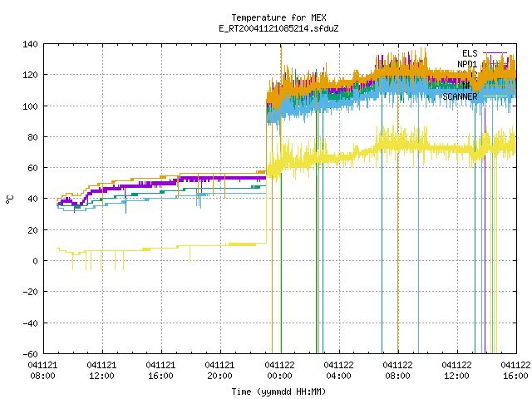Click the x-axis label 041122 04:00
Screen dimensions: 532x399
tap(338, 371)
